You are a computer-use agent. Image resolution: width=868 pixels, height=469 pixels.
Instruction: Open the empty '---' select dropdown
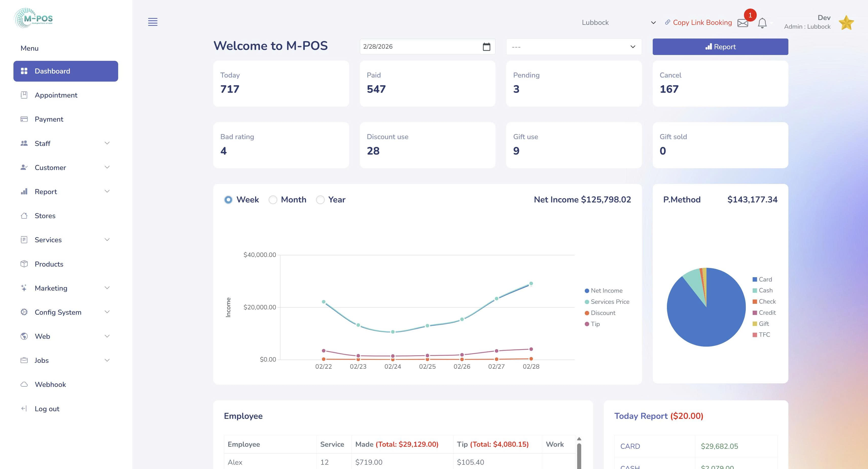point(574,47)
